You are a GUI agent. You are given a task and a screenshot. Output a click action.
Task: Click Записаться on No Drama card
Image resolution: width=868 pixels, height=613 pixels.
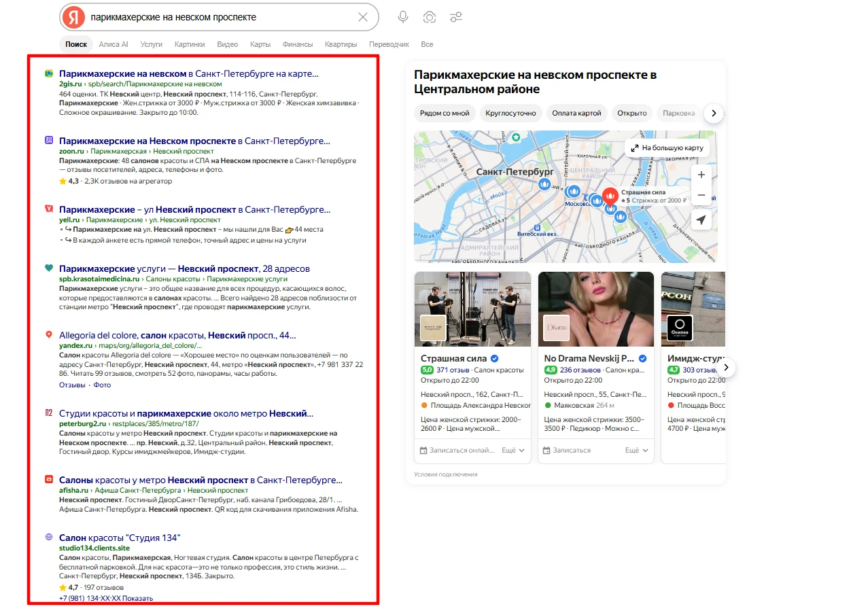pos(567,450)
